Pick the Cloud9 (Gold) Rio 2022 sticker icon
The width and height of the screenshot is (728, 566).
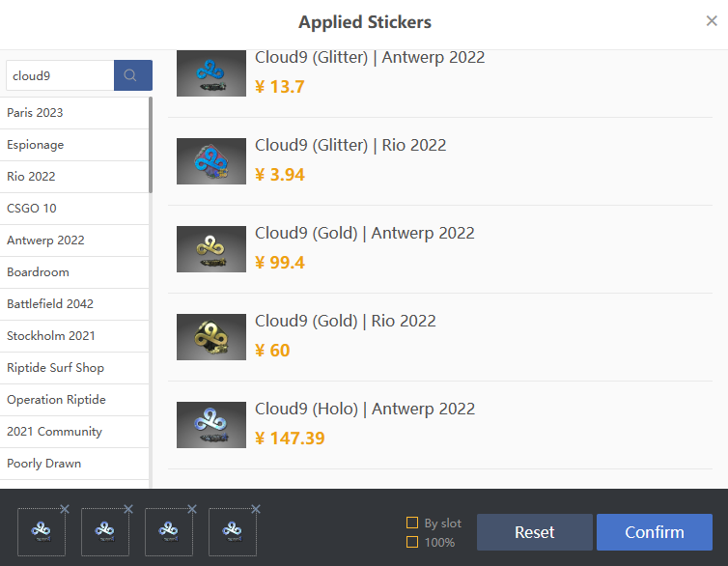click(211, 337)
